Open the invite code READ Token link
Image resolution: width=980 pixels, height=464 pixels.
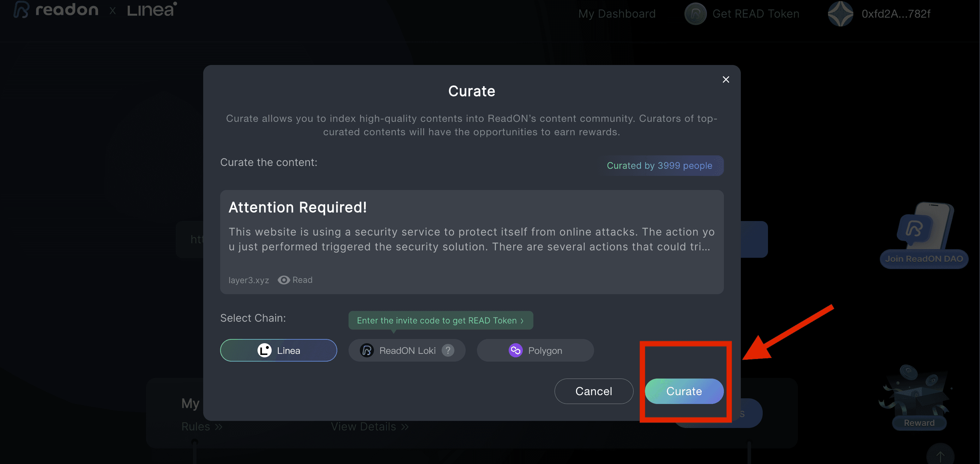click(441, 320)
